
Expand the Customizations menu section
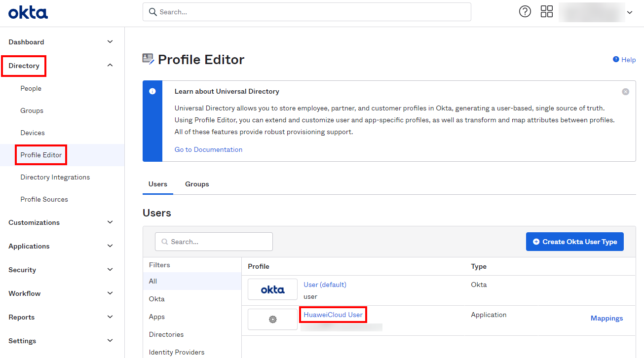110,222
